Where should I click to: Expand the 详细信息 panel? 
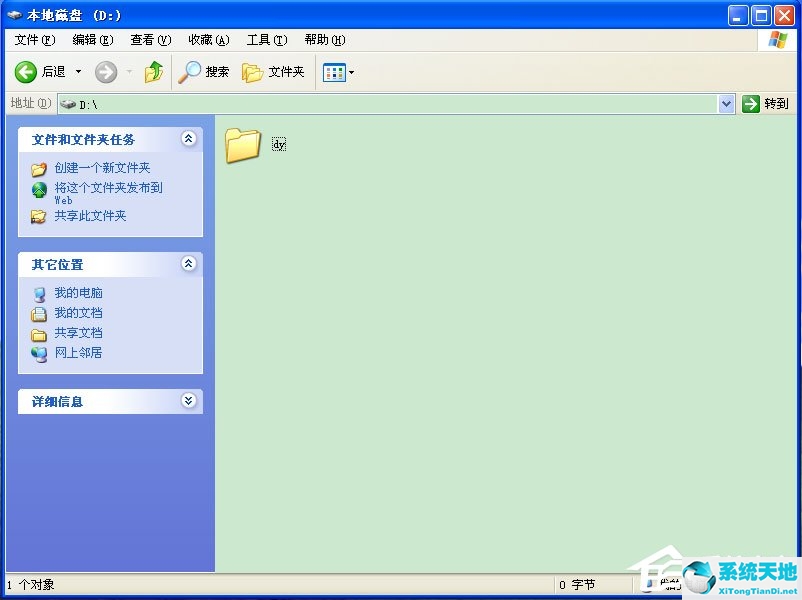[188, 401]
